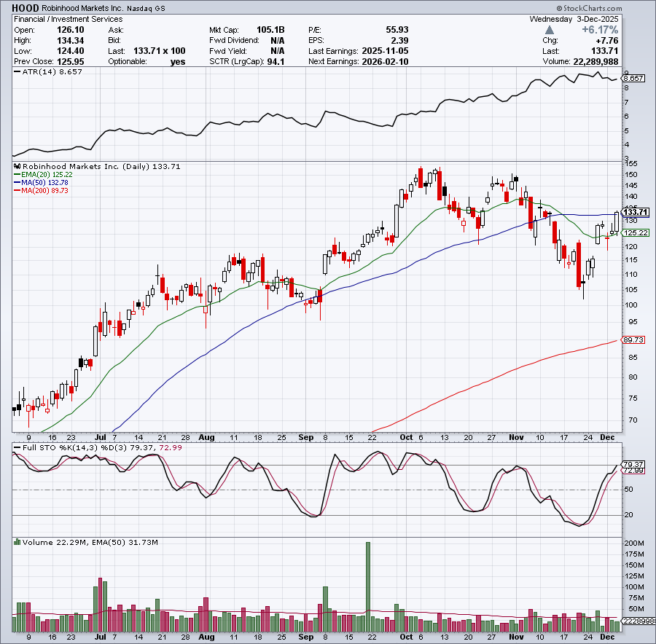Click the Nasdaq GS exchange label

[146, 8]
